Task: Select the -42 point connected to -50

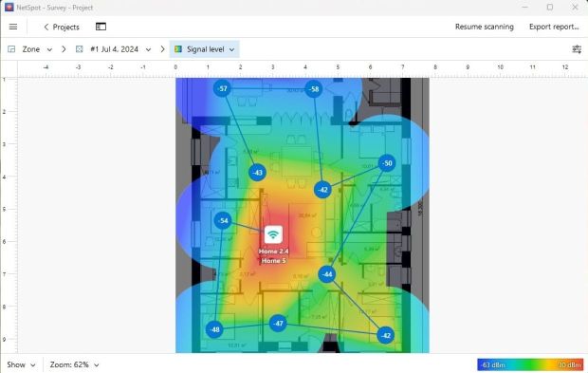Action: click(x=322, y=190)
